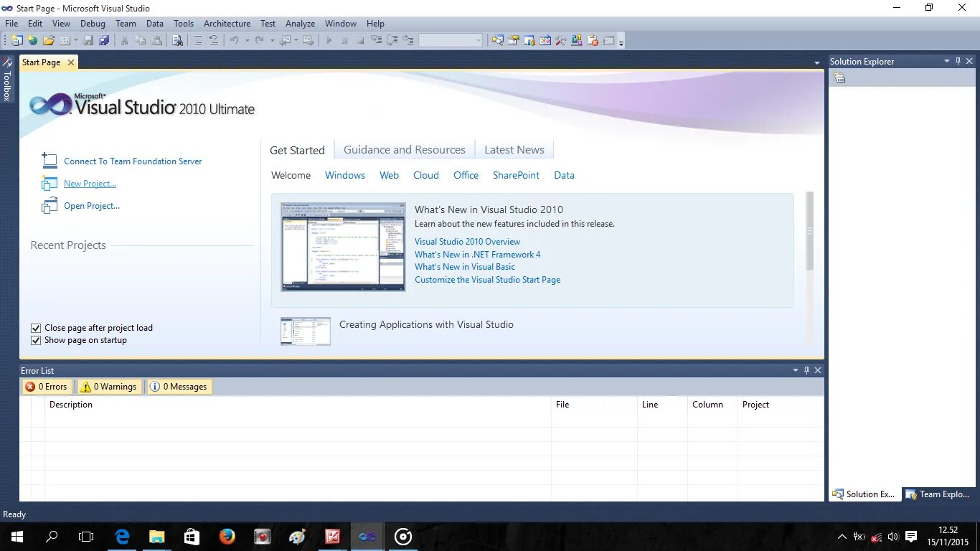Click the Solution Explorer toolbar icon
This screenshot has height=551, width=980.
pyautogui.click(x=497, y=40)
